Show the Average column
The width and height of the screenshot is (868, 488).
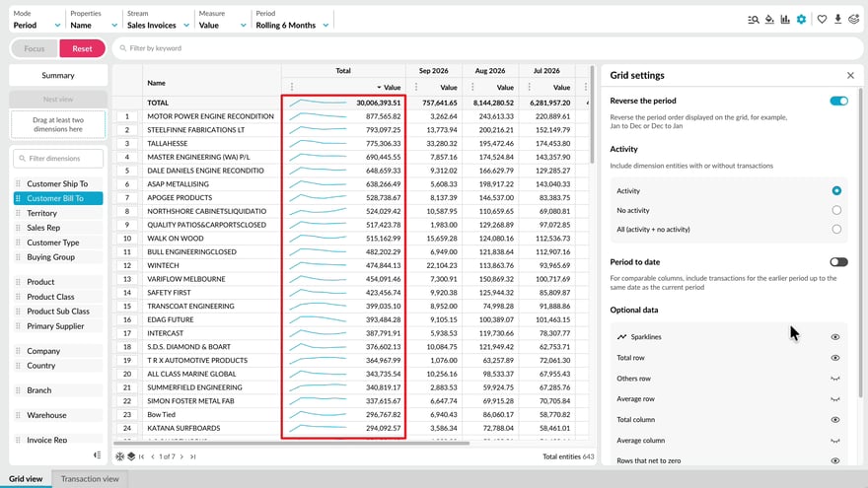[x=835, y=441]
